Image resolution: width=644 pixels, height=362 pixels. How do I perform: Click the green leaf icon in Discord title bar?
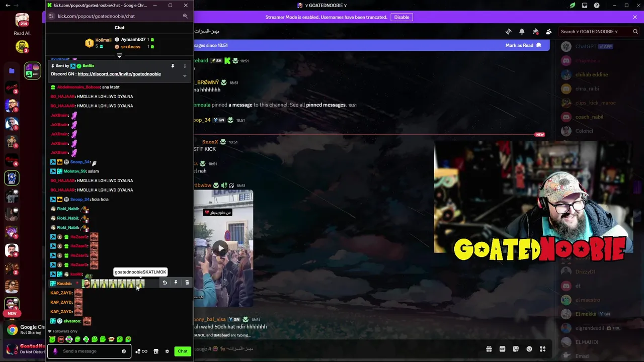tap(572, 6)
